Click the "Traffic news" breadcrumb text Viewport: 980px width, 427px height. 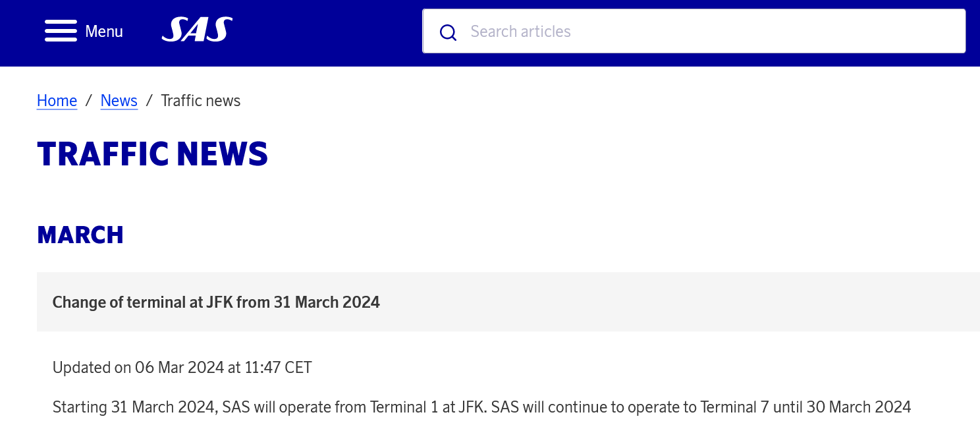(x=200, y=101)
